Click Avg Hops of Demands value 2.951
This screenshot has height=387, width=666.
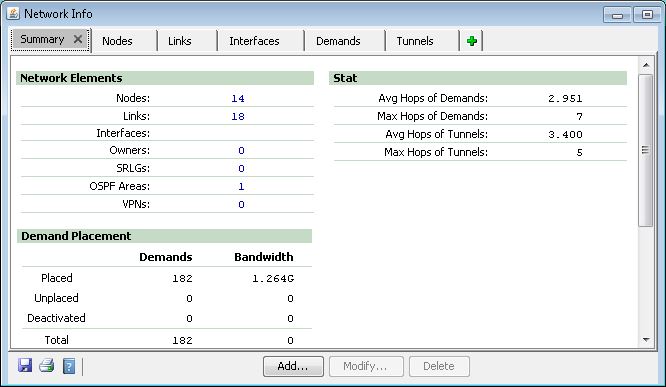click(x=565, y=99)
